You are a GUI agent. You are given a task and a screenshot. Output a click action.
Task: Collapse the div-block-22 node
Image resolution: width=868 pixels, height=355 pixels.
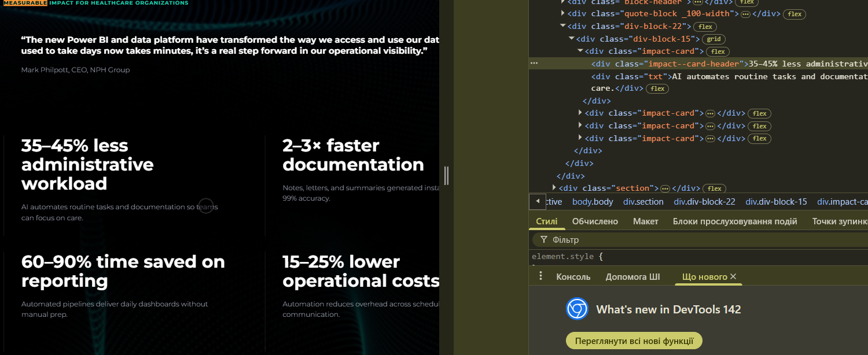click(563, 26)
